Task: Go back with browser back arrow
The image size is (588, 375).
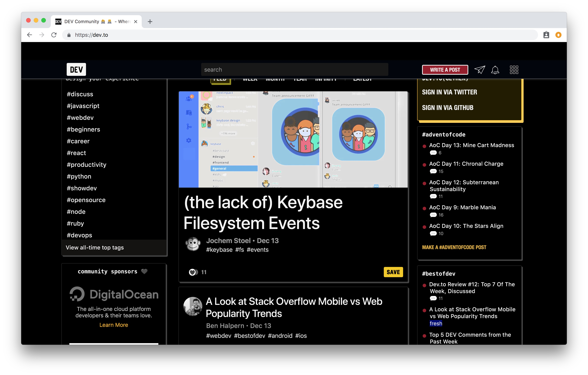Action: pyautogui.click(x=30, y=35)
